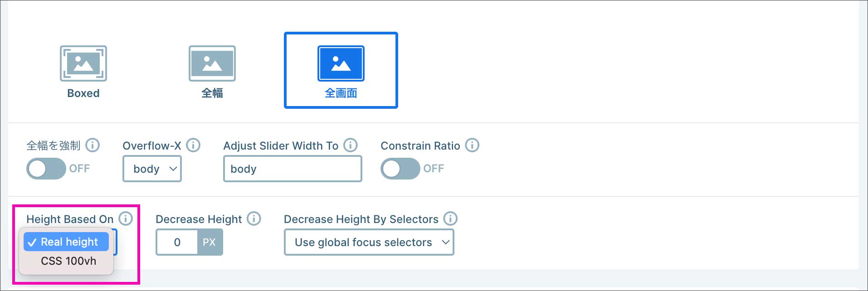This screenshot has height=291, width=868.
Task: Click info icon beside Overflow-X label
Action: (193, 145)
